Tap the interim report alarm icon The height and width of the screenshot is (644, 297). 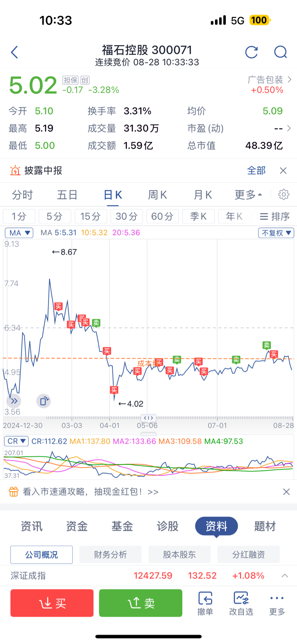[x=15, y=171]
